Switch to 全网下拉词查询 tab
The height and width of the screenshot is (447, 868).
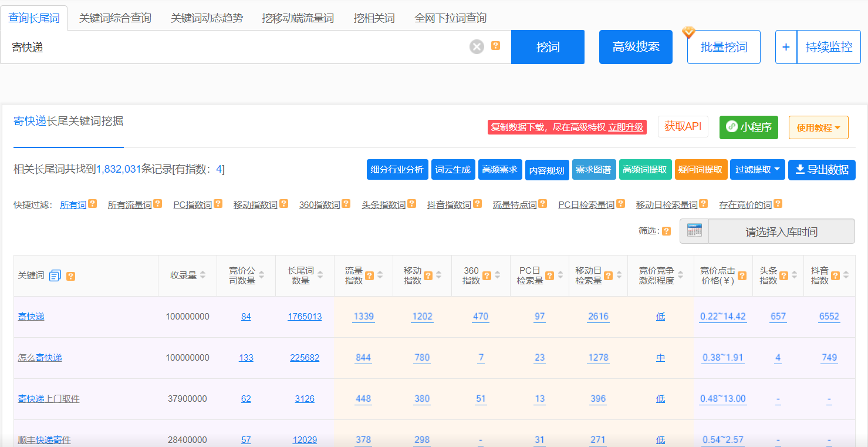[x=451, y=18]
